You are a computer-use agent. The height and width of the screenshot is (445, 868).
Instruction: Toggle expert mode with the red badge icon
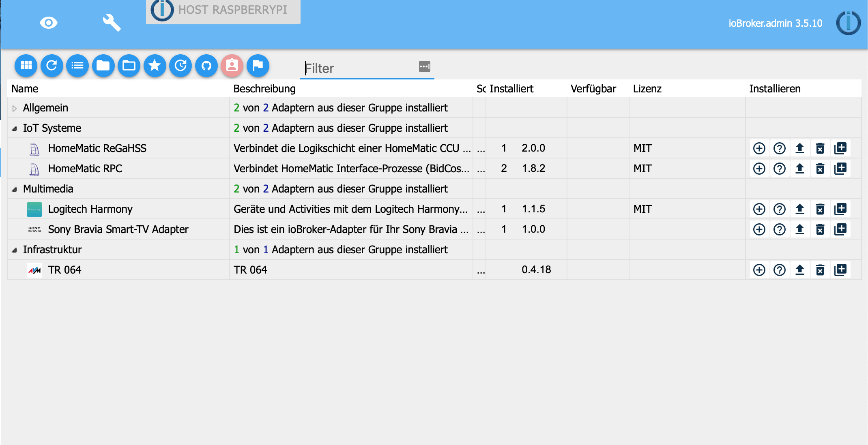coord(232,65)
